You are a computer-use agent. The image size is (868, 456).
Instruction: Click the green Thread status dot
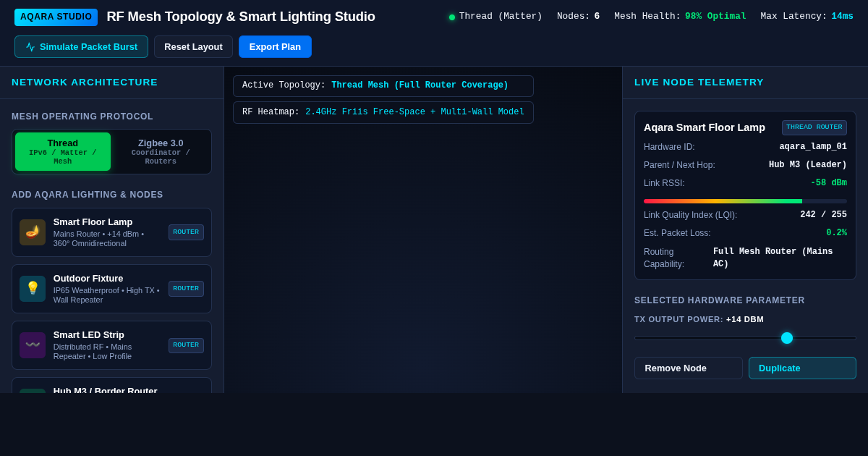pyautogui.click(x=452, y=17)
